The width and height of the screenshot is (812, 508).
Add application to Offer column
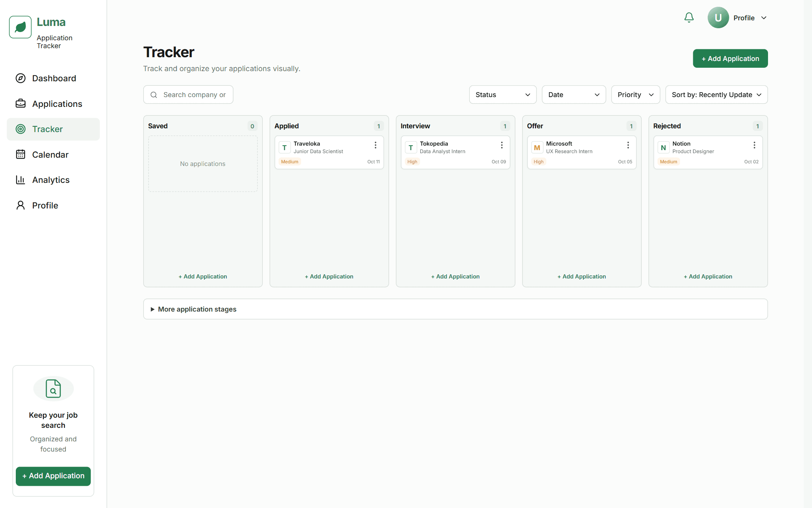click(x=582, y=277)
